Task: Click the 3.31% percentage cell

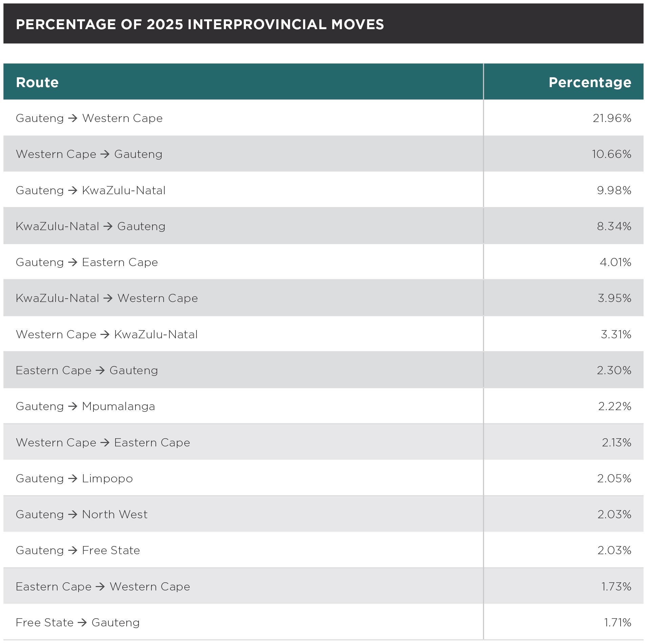Action: 616,334
